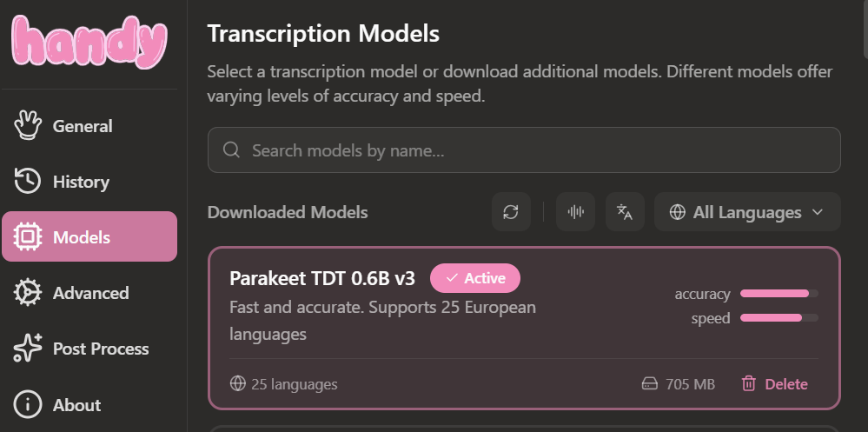Click the Active badge on Parakeet
The image size is (868, 432).
click(x=475, y=278)
